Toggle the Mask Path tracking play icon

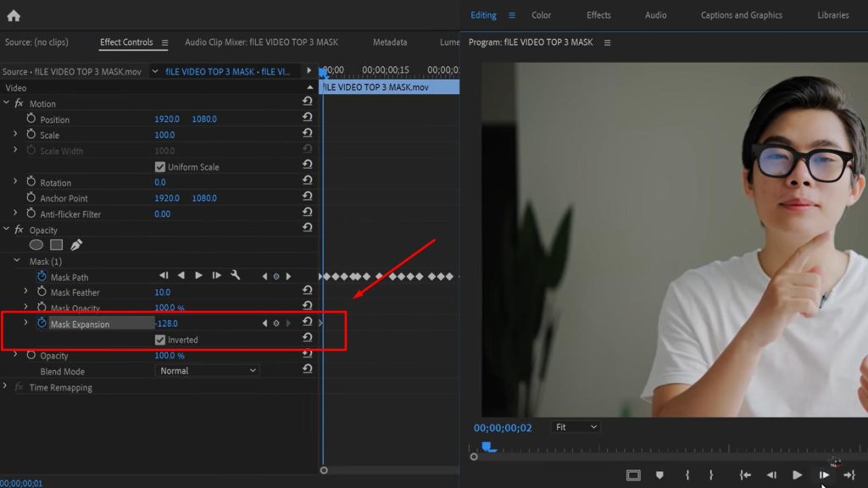coord(198,274)
